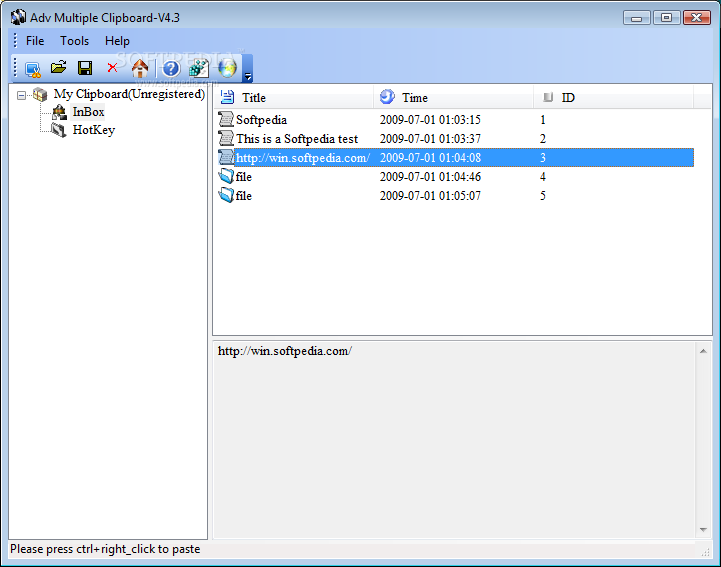Screen dimensions: 721x567
Task: Open toolbar overflow options arrow
Action: pyautogui.click(x=247, y=69)
